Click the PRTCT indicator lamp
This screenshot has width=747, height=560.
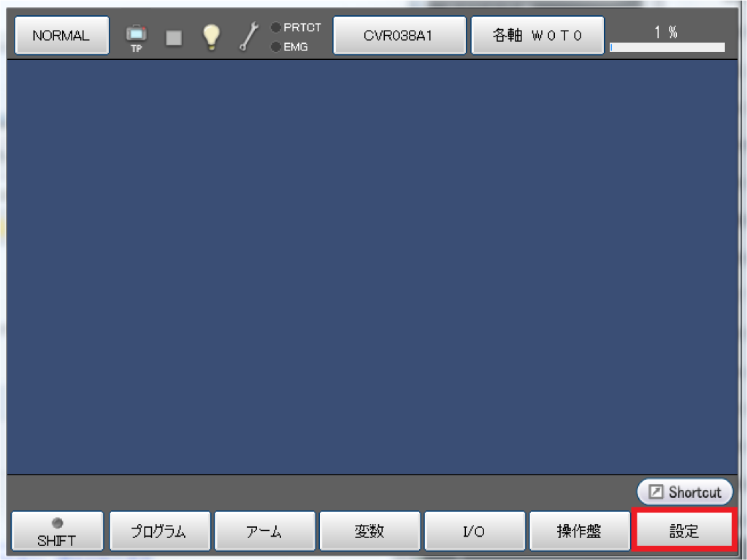point(275,28)
